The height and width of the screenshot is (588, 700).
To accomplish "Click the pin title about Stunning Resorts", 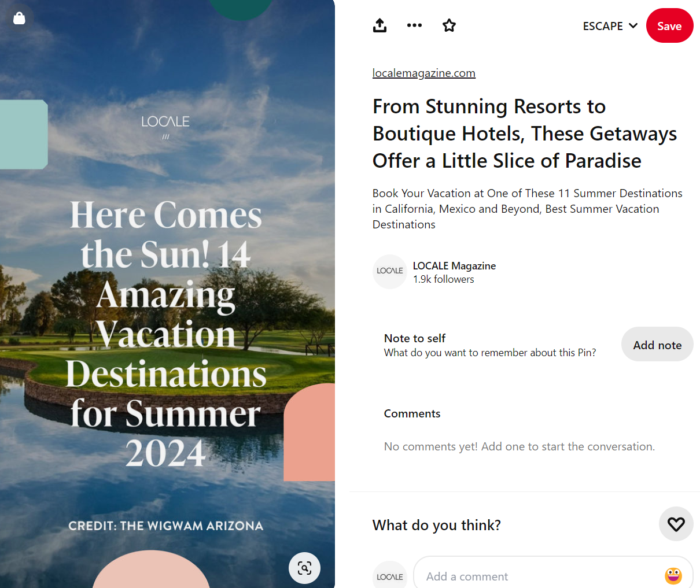I will [x=524, y=134].
